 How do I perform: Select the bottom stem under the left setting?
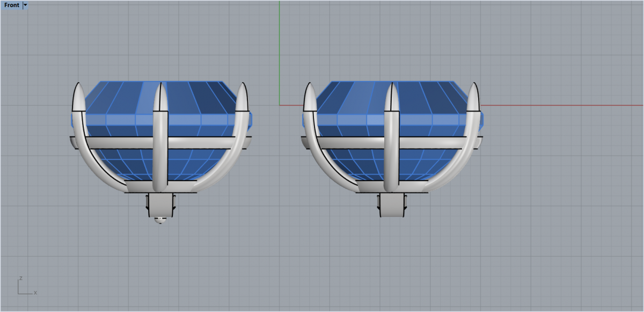click(160, 205)
